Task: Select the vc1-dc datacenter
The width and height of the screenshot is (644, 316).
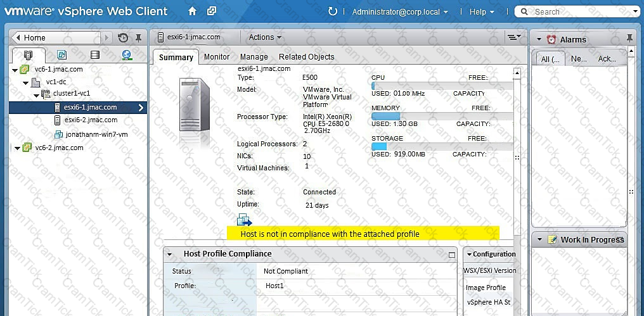Action: (56, 82)
